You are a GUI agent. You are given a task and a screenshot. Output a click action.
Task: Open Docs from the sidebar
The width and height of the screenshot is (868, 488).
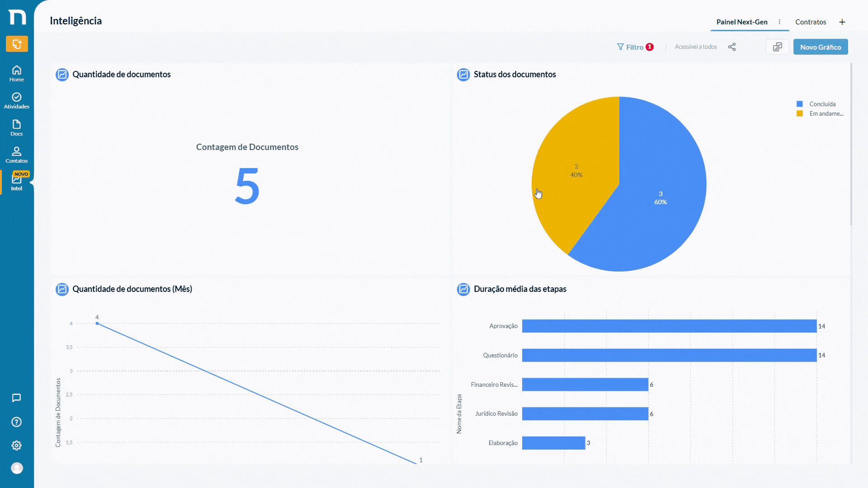[x=17, y=128]
